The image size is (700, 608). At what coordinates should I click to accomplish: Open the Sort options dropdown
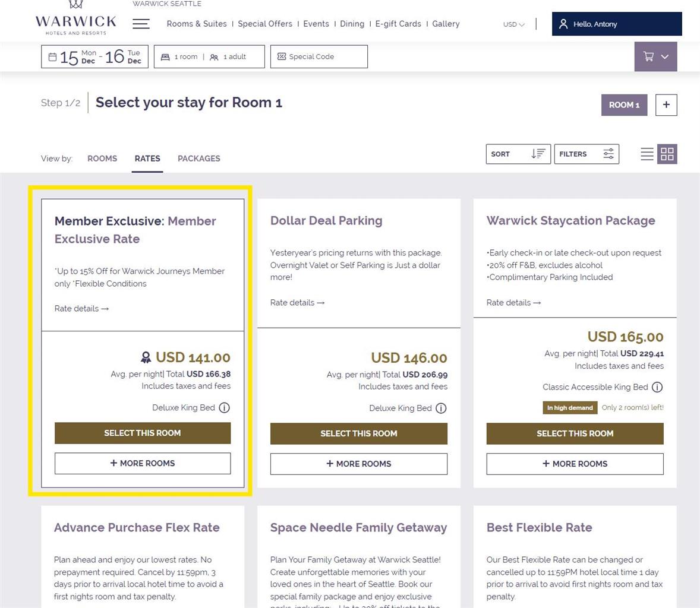click(518, 154)
